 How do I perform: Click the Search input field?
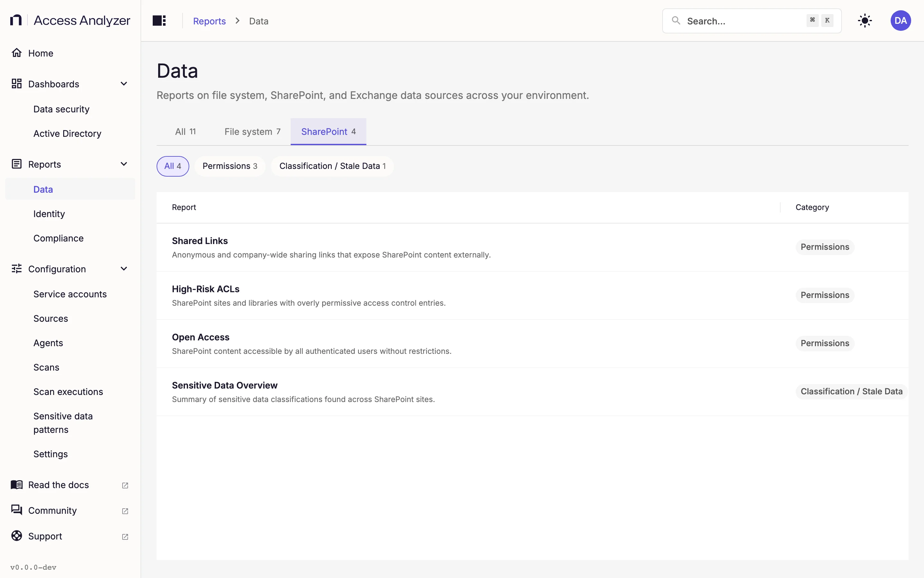coord(751,21)
